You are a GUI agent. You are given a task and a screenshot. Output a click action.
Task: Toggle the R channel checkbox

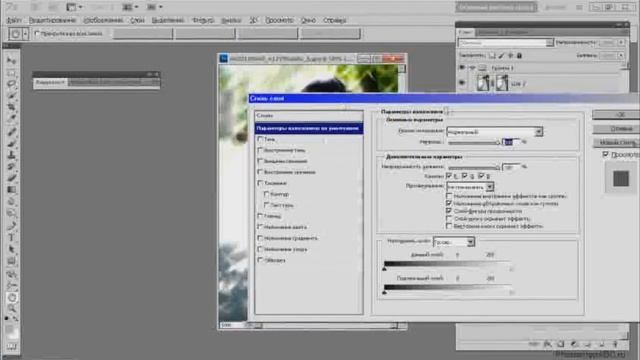pyautogui.click(x=449, y=176)
